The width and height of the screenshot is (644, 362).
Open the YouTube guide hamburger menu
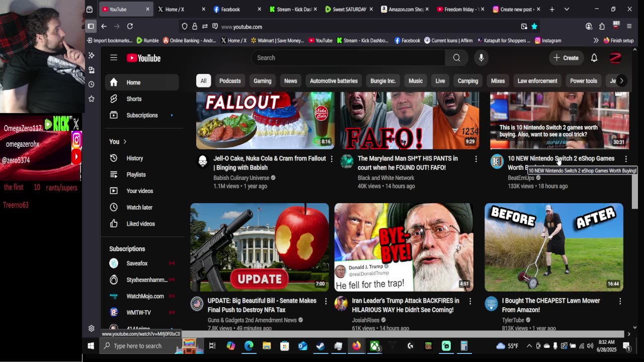114,58
